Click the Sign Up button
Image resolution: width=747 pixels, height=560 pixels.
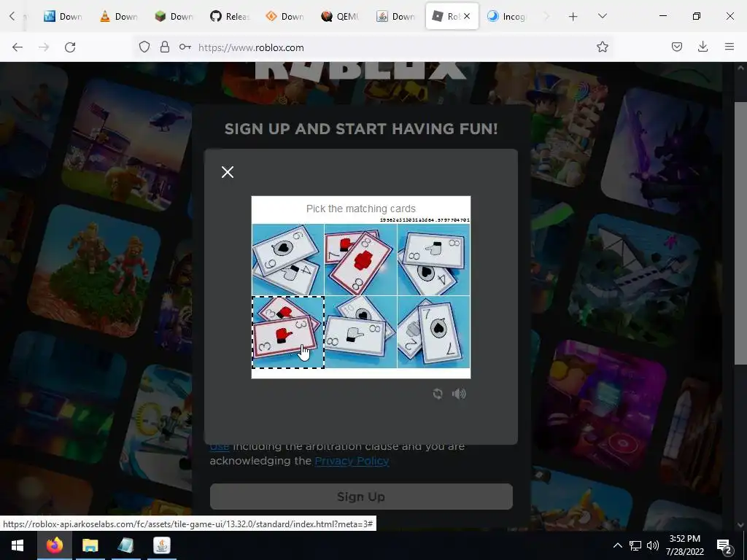point(361,497)
